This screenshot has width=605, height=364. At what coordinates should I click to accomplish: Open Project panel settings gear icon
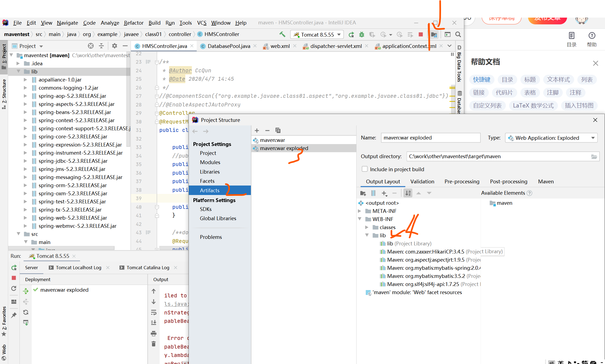point(114,46)
